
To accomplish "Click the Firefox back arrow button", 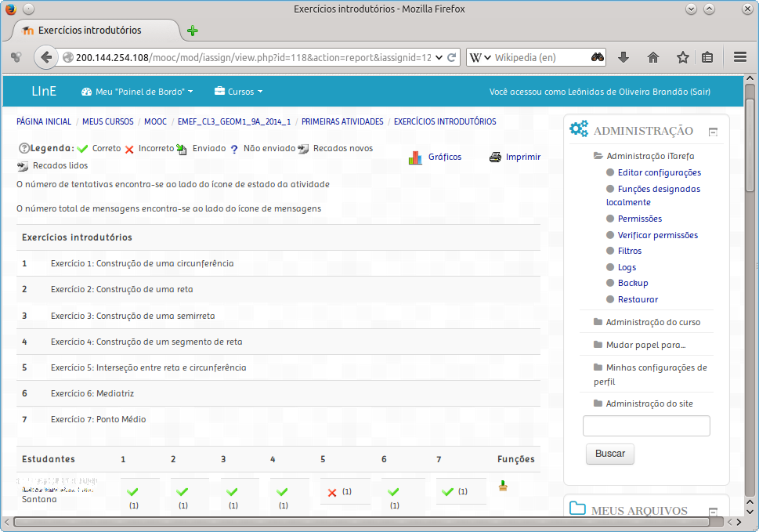I will pyautogui.click(x=46, y=57).
